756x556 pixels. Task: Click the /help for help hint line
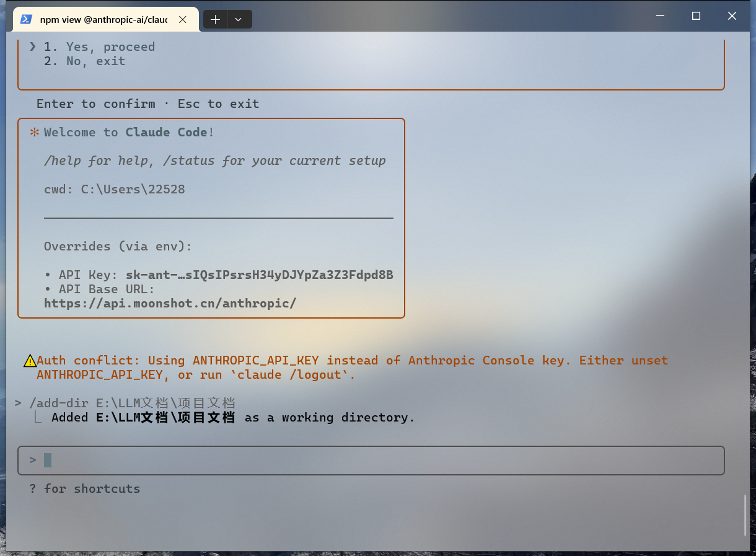[215, 161]
